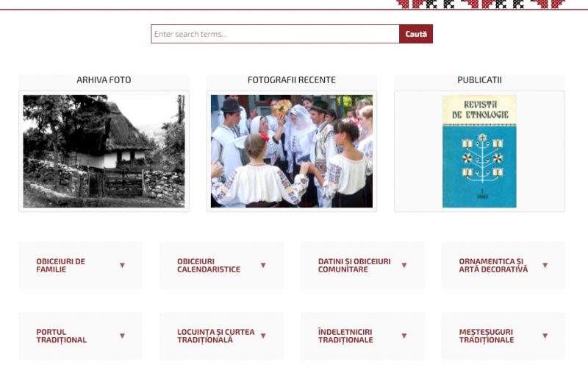
Task: Select the Portul Tradițional category label
Action: pyautogui.click(x=62, y=336)
